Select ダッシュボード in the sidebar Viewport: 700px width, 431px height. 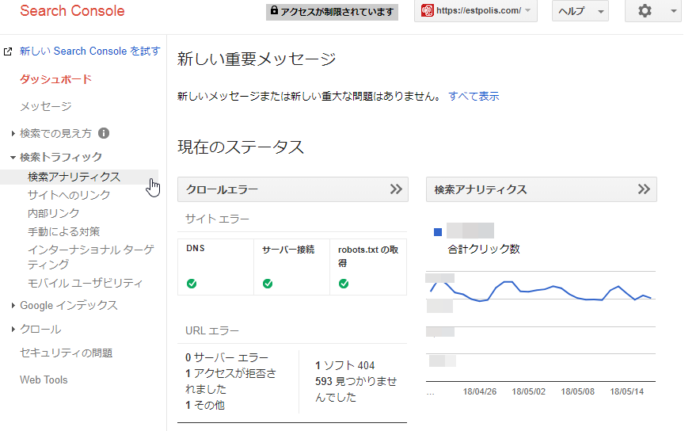[x=56, y=80]
